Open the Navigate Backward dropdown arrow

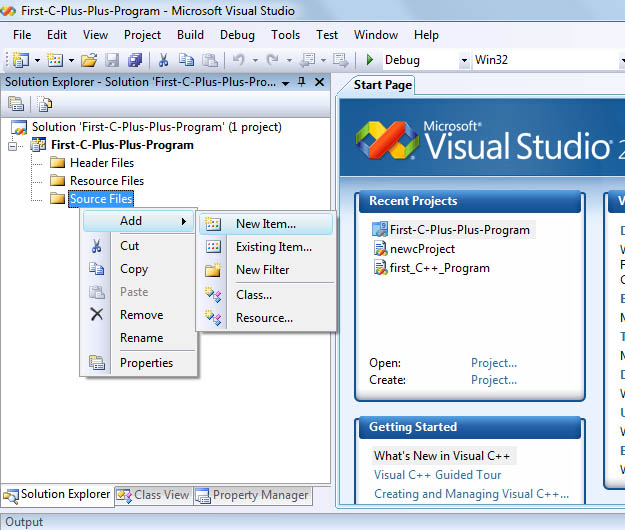coord(323,61)
